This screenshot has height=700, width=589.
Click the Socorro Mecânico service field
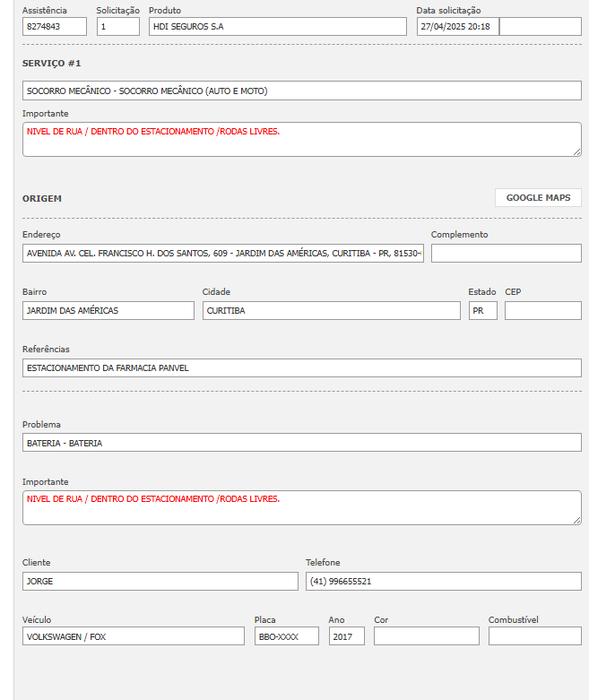click(301, 91)
